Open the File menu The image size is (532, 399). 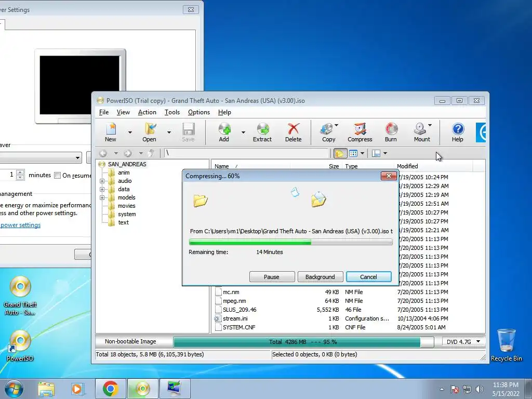pyautogui.click(x=104, y=112)
